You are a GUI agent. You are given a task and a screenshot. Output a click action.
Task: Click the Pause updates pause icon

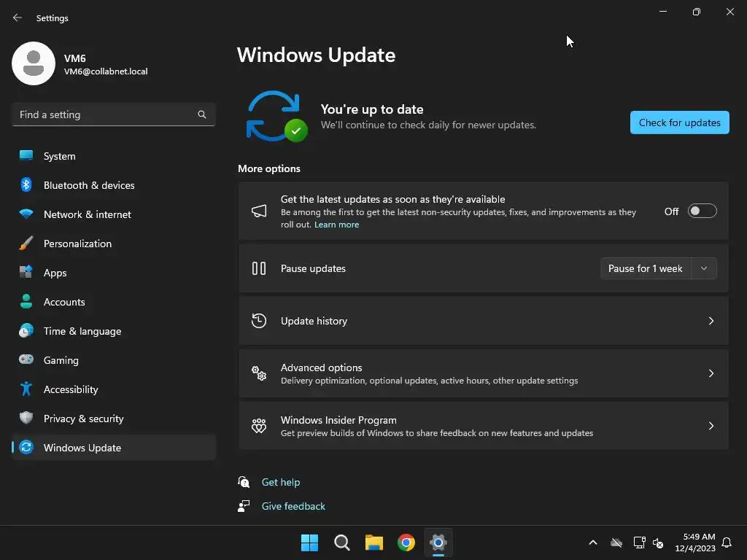(259, 268)
